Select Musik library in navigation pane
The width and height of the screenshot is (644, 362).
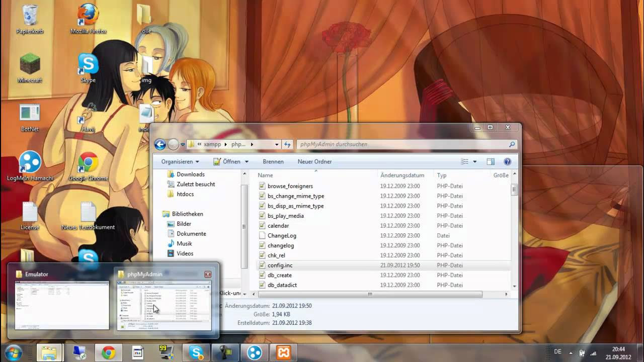[x=184, y=243]
